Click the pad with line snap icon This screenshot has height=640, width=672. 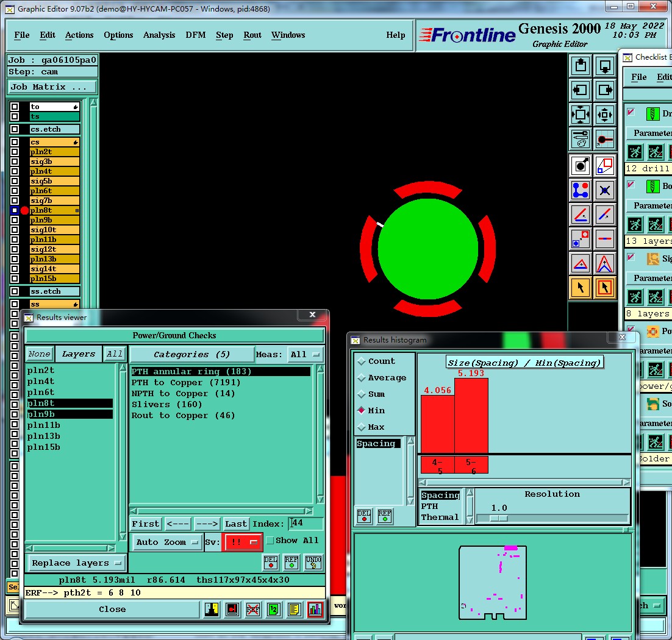coord(605,139)
